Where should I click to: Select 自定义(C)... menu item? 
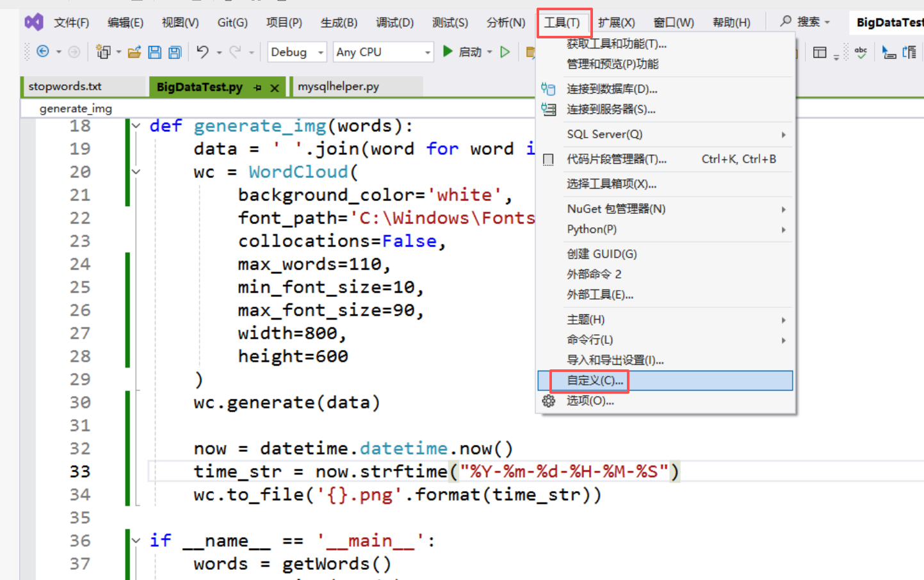click(665, 380)
